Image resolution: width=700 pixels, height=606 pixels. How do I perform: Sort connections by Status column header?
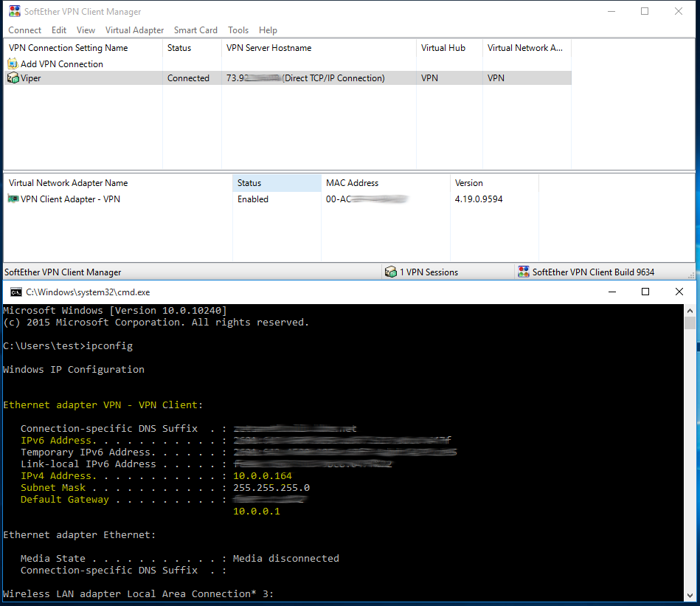[192, 48]
